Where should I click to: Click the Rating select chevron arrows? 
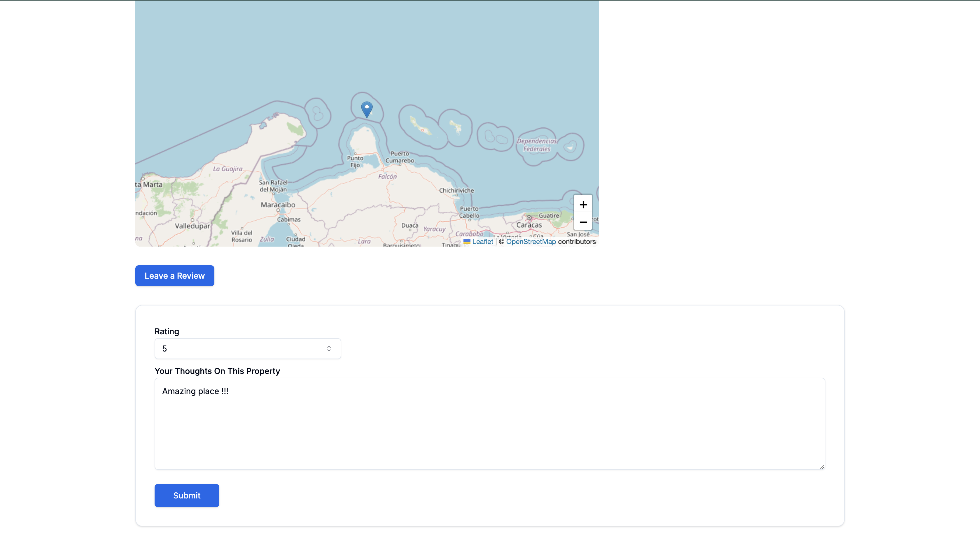329,349
